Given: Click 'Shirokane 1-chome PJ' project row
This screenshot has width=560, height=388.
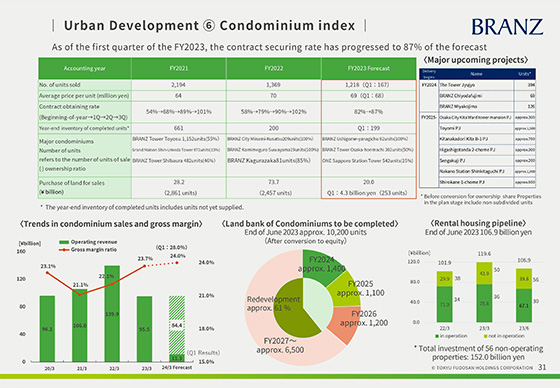Looking at the screenshot, I should (x=477, y=182).
